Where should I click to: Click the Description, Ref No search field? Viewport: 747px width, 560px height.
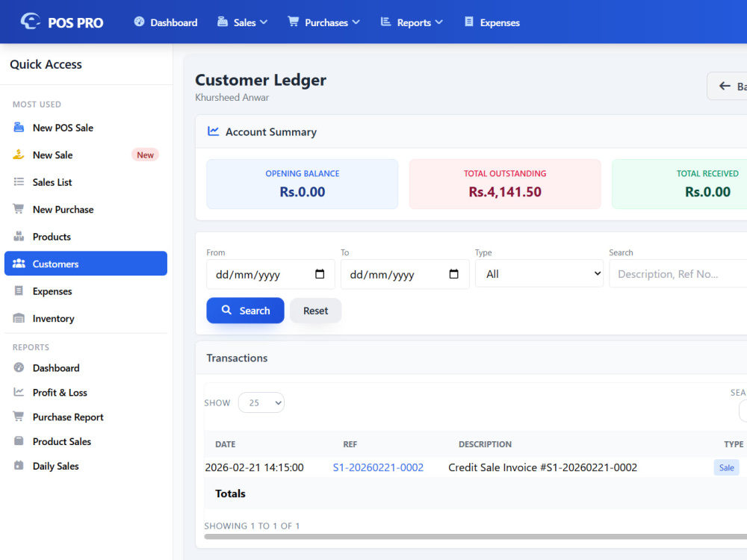coord(678,274)
